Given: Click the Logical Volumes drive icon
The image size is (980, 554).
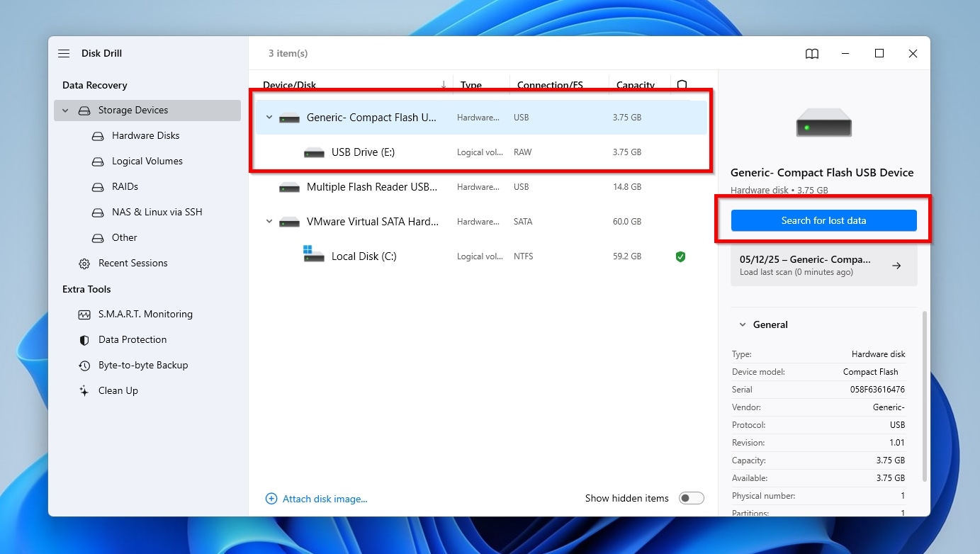Looking at the screenshot, I should coord(98,162).
